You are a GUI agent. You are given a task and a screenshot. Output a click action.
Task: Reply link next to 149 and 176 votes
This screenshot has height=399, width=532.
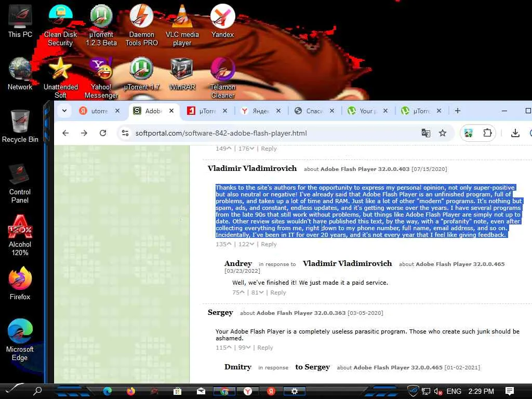269,148
